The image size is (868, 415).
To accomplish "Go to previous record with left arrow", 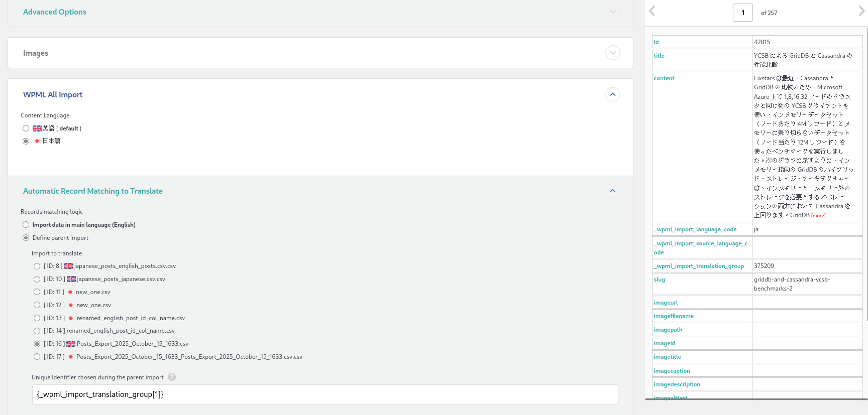I will coord(652,11).
